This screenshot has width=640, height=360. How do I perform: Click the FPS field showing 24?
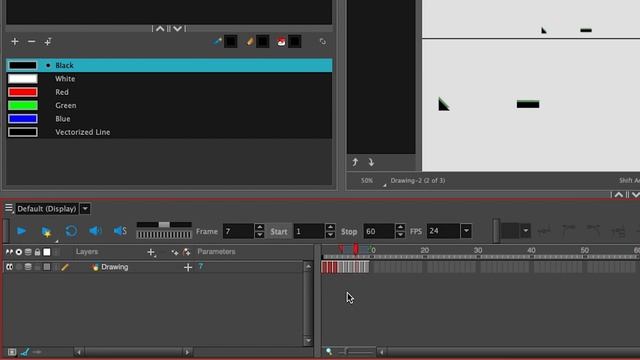443,231
